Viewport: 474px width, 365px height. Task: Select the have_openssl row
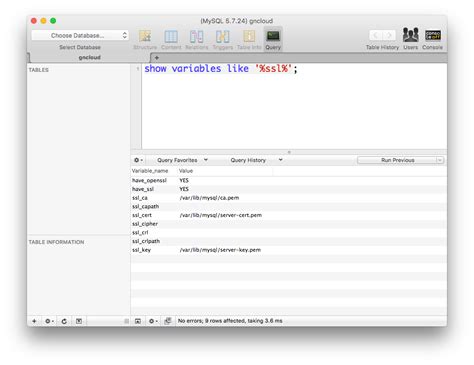point(289,181)
